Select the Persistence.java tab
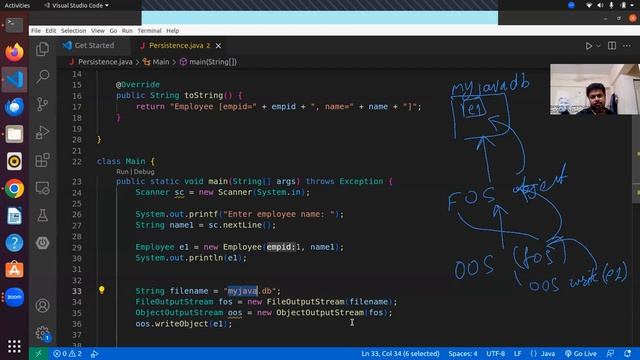 click(x=180, y=45)
